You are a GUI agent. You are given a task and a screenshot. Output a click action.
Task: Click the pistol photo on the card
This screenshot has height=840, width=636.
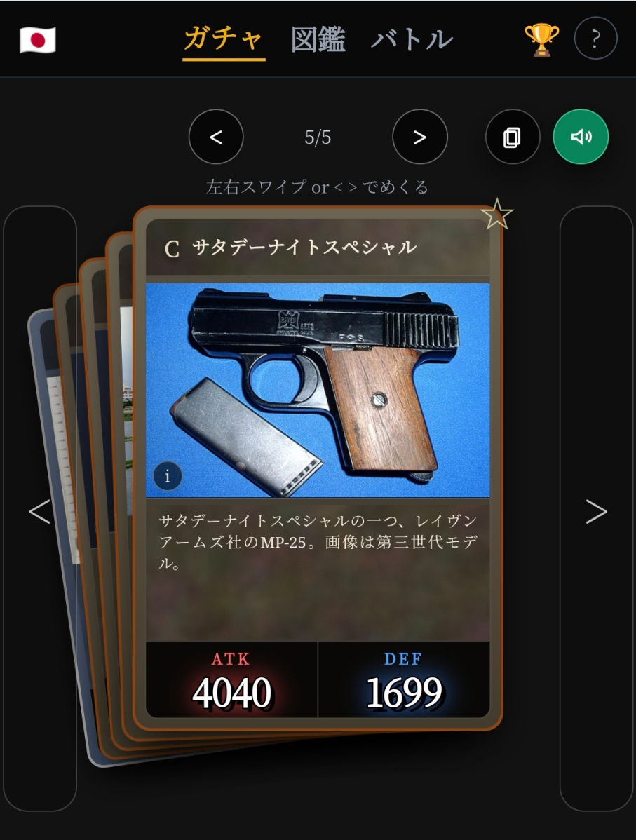coord(318,390)
